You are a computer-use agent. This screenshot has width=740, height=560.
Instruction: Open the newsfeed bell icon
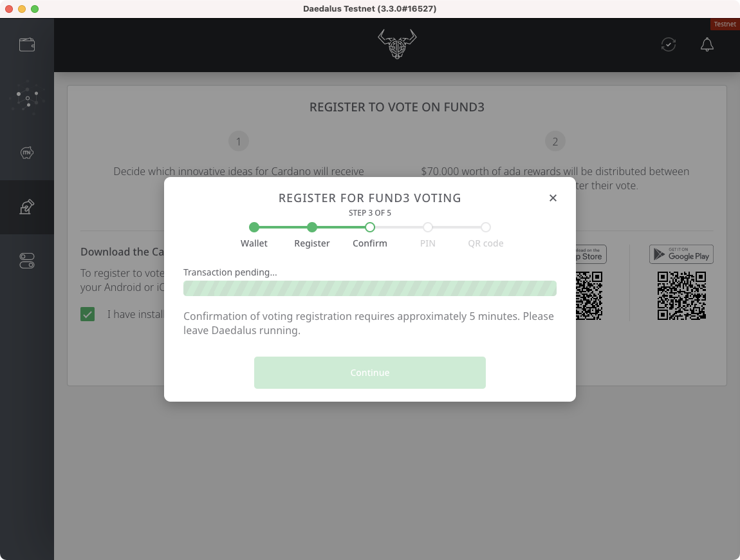(707, 44)
